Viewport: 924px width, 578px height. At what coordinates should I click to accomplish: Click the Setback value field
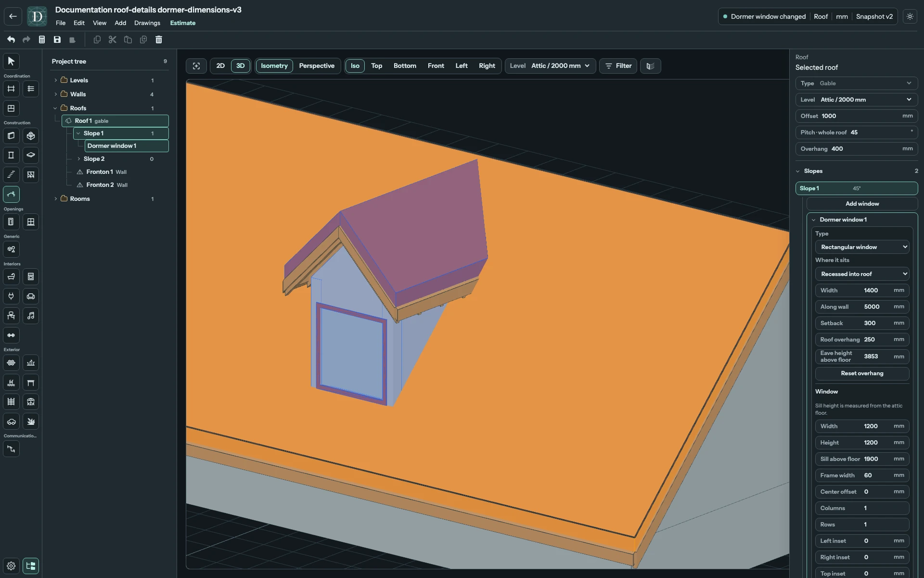862,323
